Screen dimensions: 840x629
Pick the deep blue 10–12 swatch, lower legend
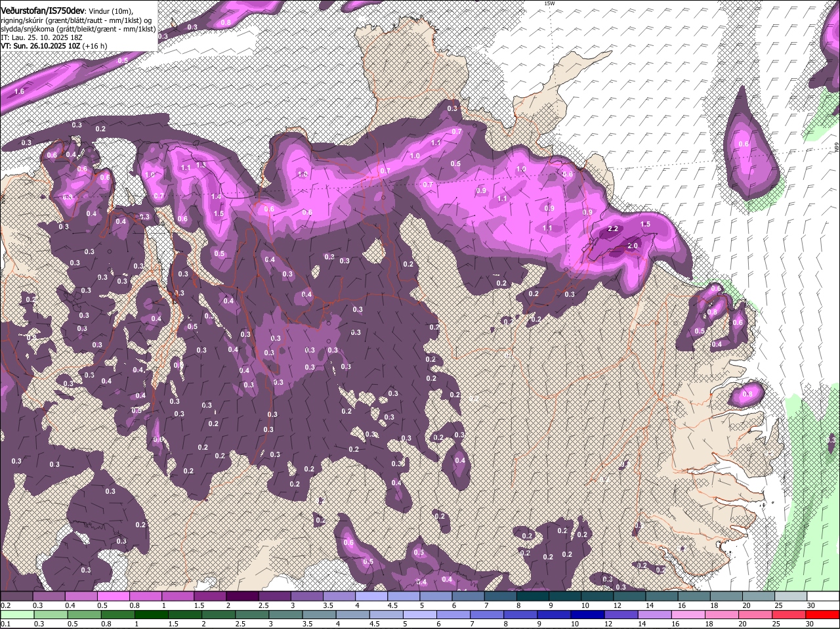coord(587,615)
